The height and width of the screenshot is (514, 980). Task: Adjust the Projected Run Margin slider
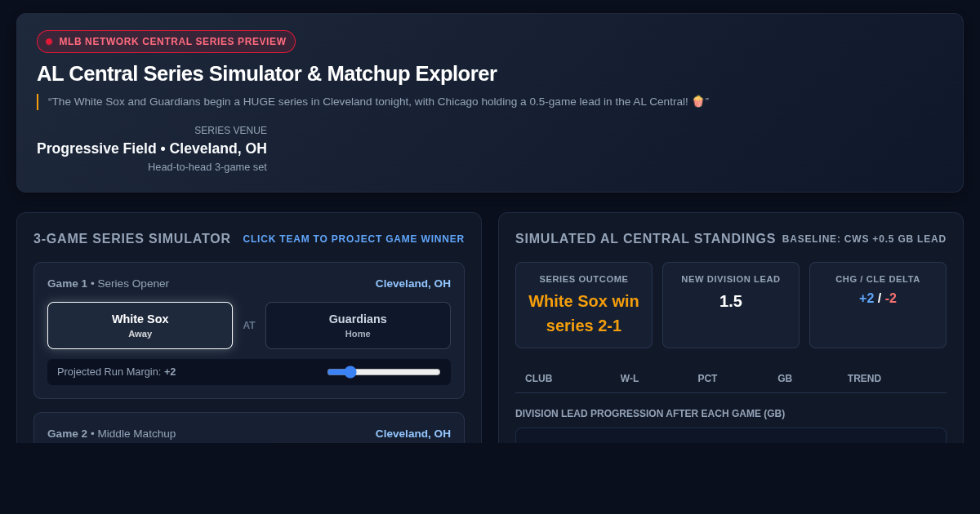(x=384, y=372)
